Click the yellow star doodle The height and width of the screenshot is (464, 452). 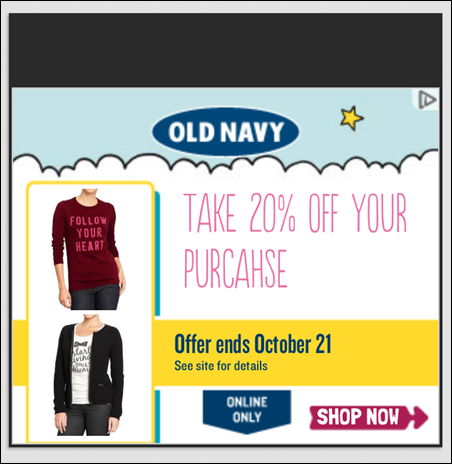(351, 118)
